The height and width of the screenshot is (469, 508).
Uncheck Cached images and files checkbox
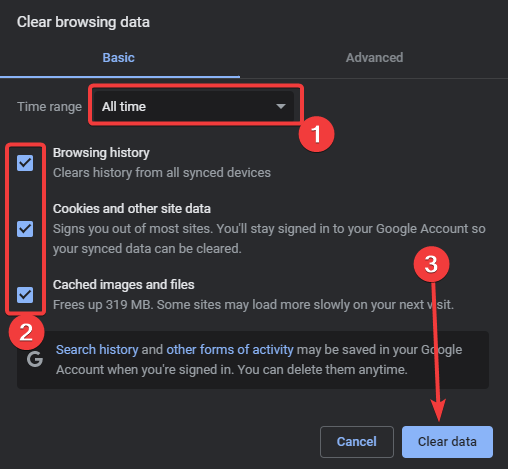[x=25, y=295]
